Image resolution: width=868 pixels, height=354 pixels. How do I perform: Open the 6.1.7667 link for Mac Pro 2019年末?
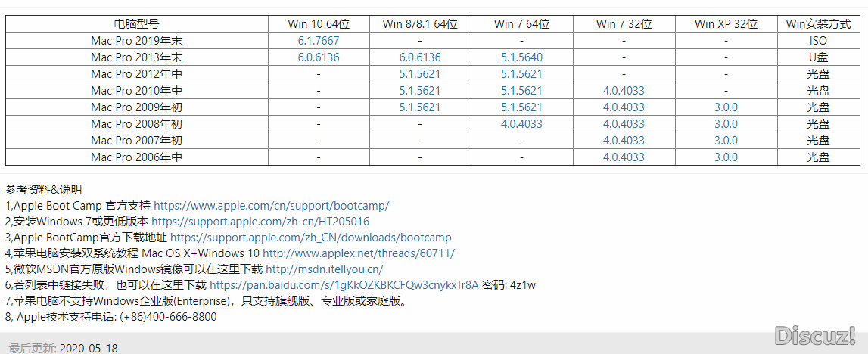[x=319, y=41]
